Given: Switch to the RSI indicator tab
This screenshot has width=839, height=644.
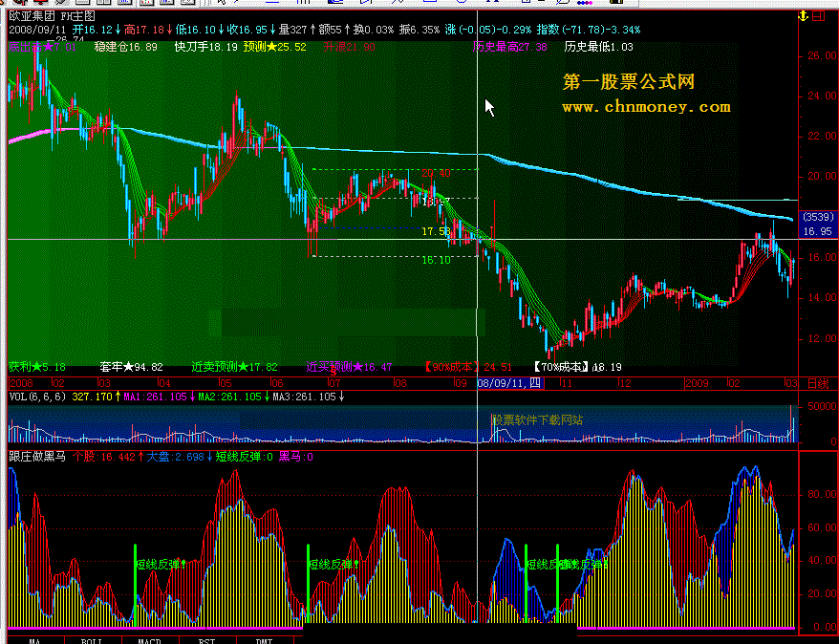Looking at the screenshot, I should tap(206, 640).
